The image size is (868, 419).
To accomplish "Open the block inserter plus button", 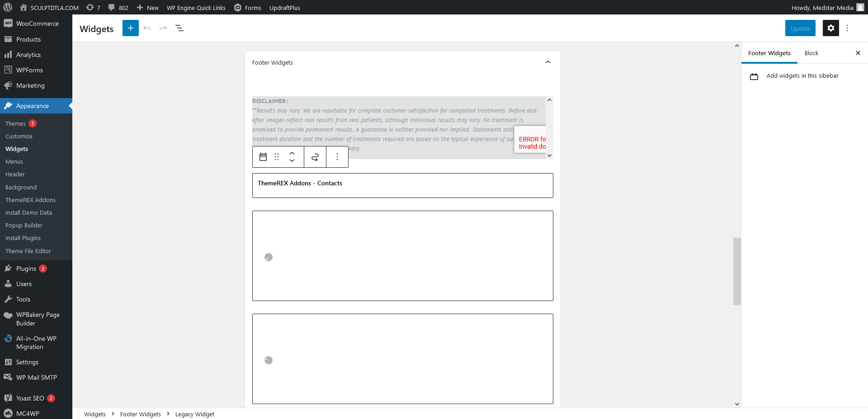I will [x=131, y=28].
